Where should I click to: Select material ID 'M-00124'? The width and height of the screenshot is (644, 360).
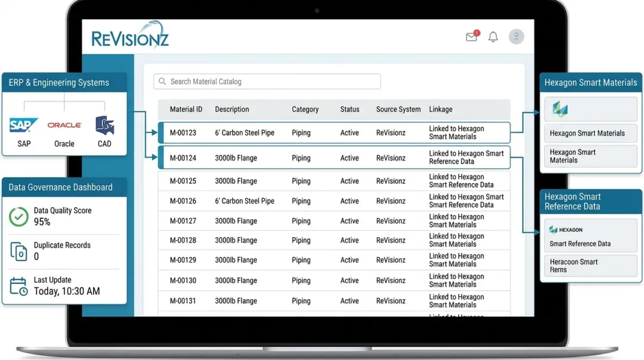tap(183, 158)
